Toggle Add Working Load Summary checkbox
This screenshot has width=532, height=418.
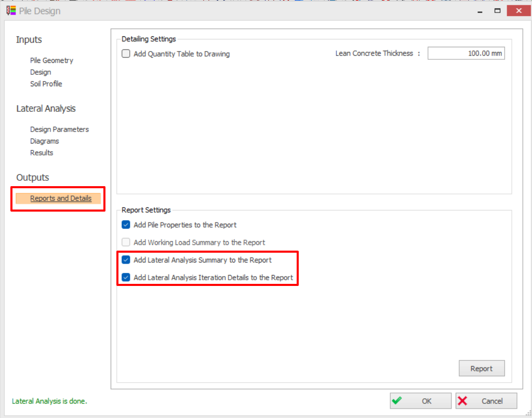coord(126,242)
